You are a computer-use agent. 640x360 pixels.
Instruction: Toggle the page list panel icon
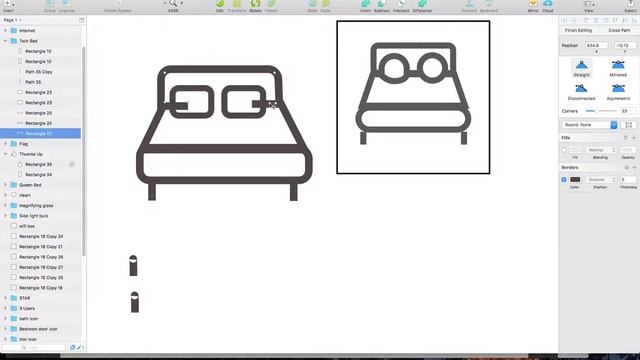[x=82, y=20]
